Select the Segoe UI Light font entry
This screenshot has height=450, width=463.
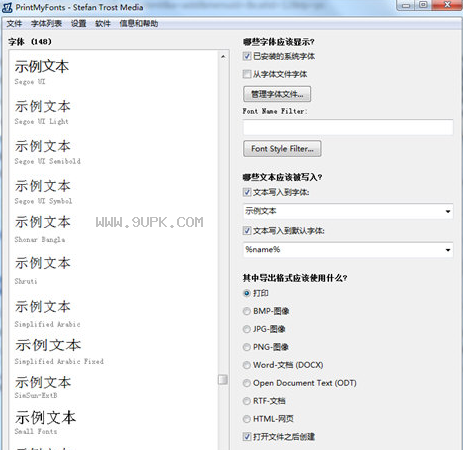(x=42, y=112)
